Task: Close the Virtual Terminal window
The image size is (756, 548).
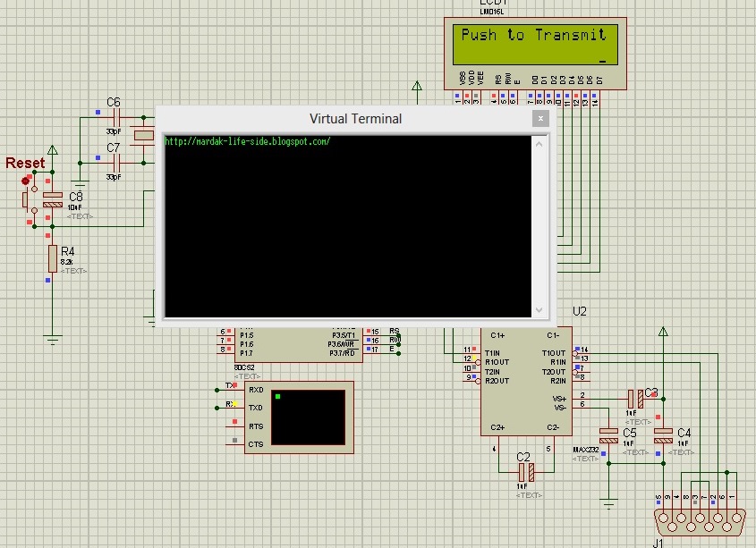Action: coord(540,118)
